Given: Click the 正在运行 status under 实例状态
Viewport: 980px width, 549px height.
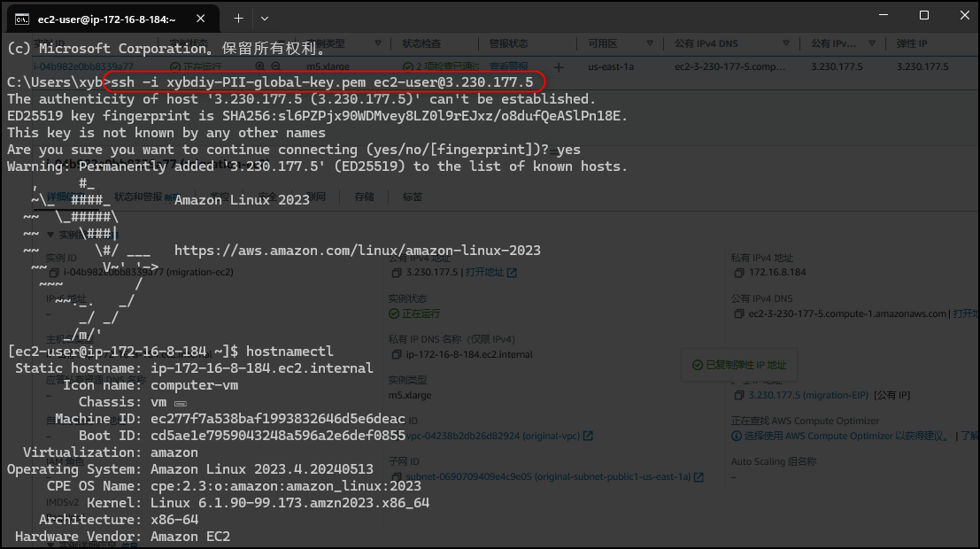Looking at the screenshot, I should click(414, 313).
